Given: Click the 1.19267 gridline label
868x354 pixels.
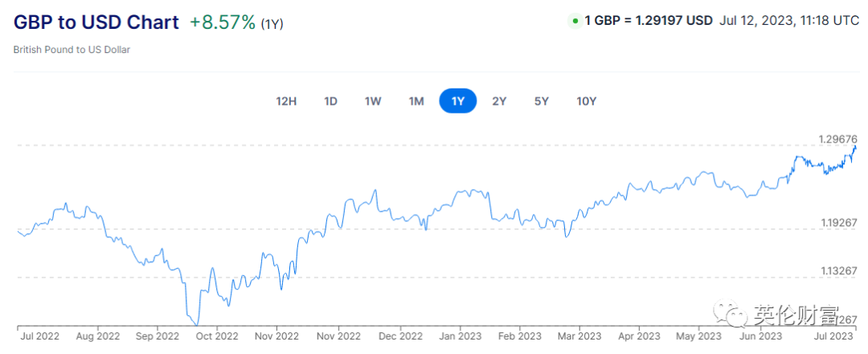Looking at the screenshot, I should pyautogui.click(x=838, y=222).
